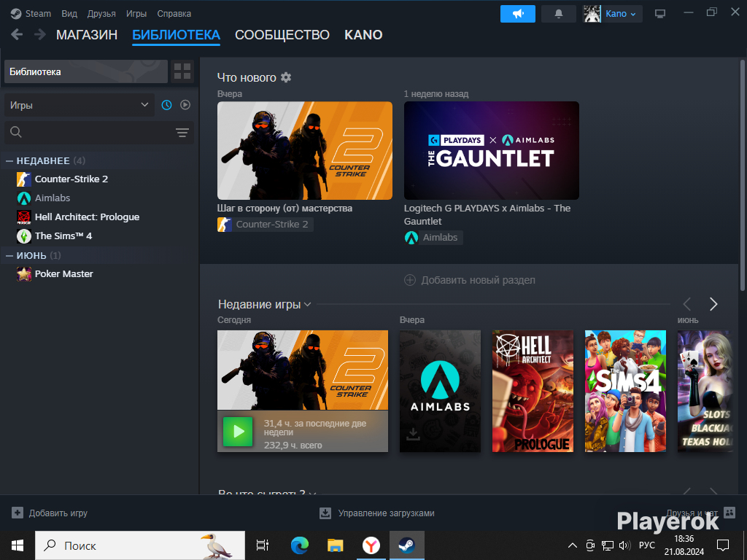This screenshot has width=747, height=560.
Task: Go forward with the right arrow
Action: pos(40,34)
